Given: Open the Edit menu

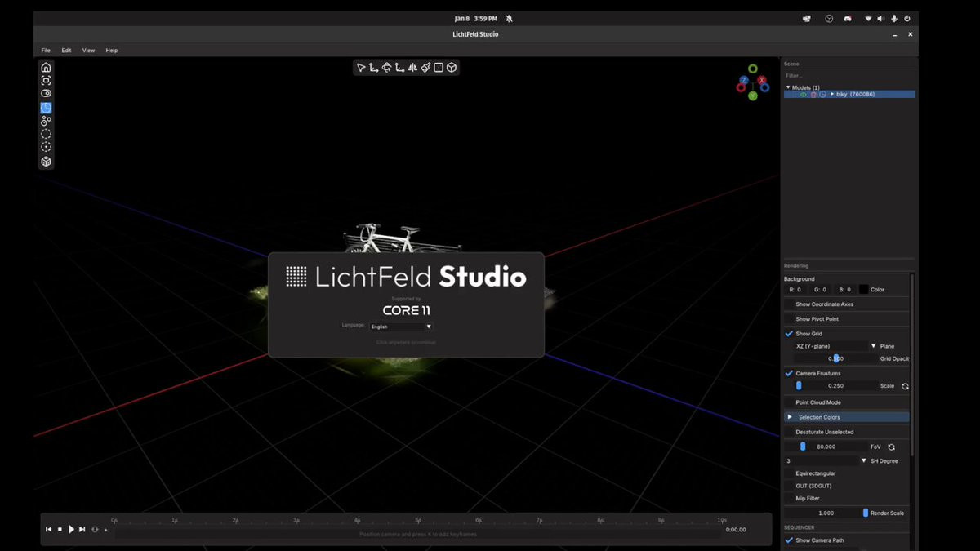Looking at the screenshot, I should pyautogui.click(x=66, y=51).
